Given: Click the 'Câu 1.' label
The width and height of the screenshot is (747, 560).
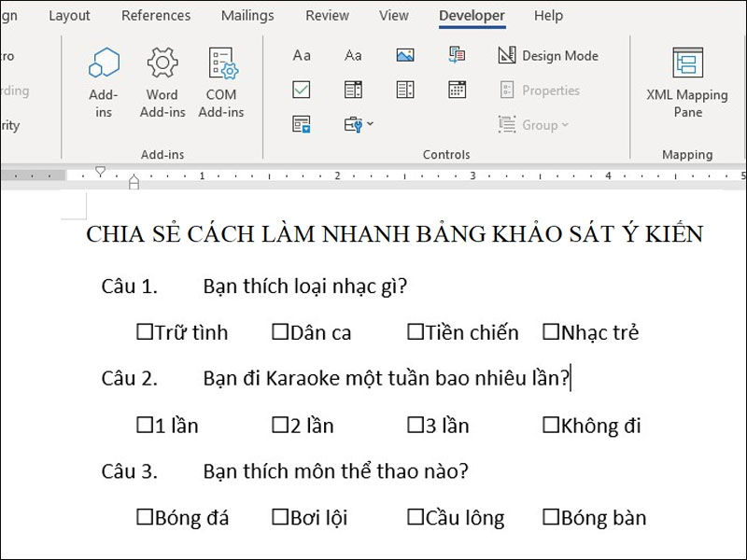Looking at the screenshot, I should tap(129, 287).
